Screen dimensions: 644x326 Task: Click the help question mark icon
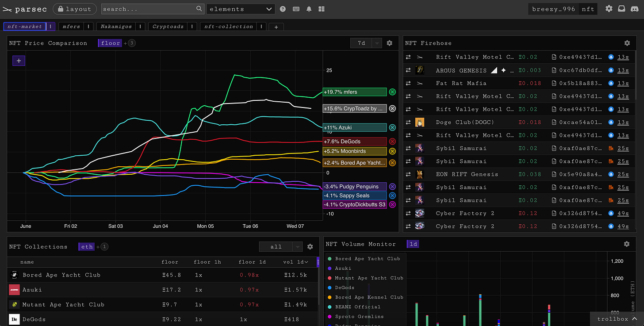coord(283,9)
